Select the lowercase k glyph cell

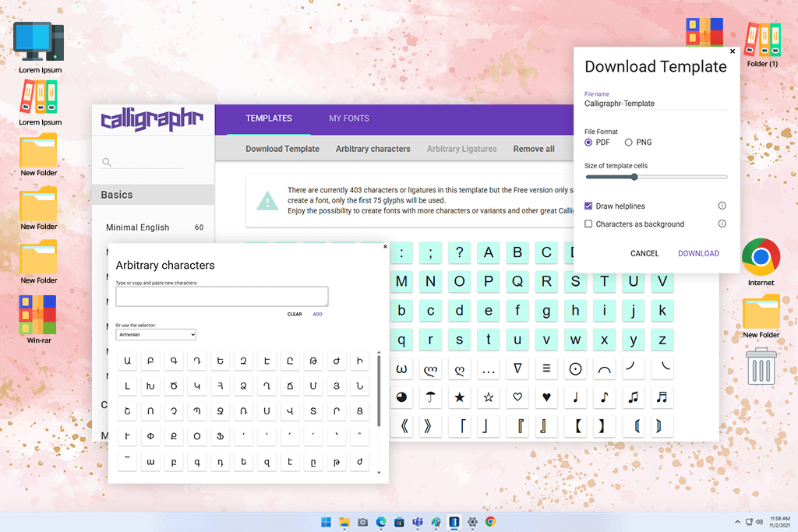(662, 311)
